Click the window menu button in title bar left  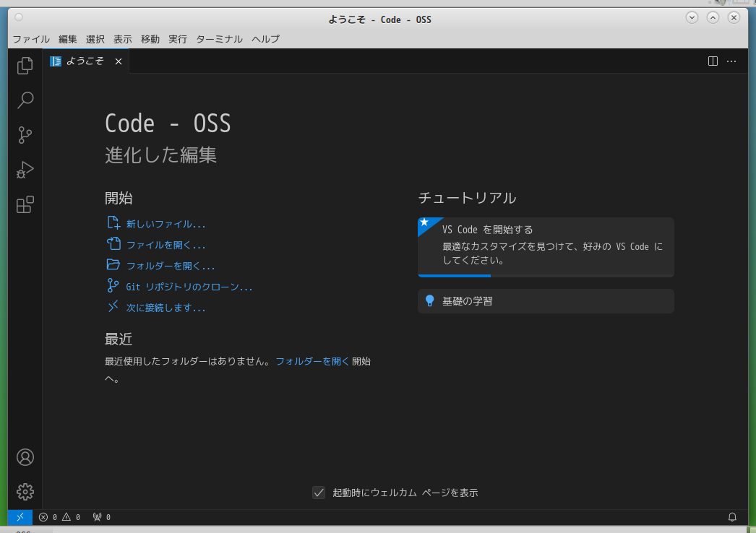pyautogui.click(x=19, y=17)
